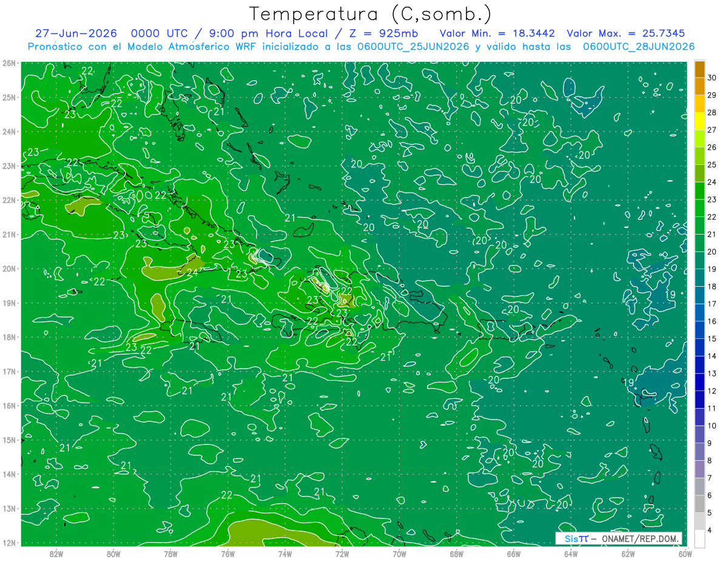The height and width of the screenshot is (562, 728).
Task: Click color scale label 11
Action: tap(712, 408)
